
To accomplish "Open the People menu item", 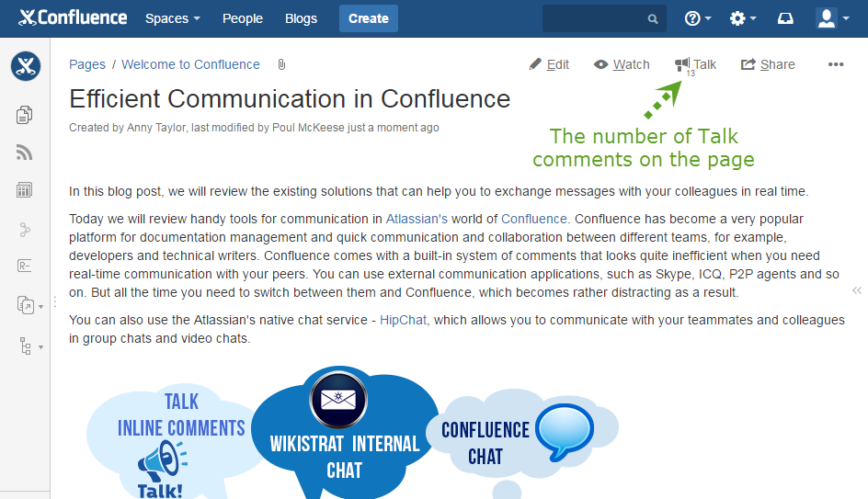I will click(x=243, y=18).
